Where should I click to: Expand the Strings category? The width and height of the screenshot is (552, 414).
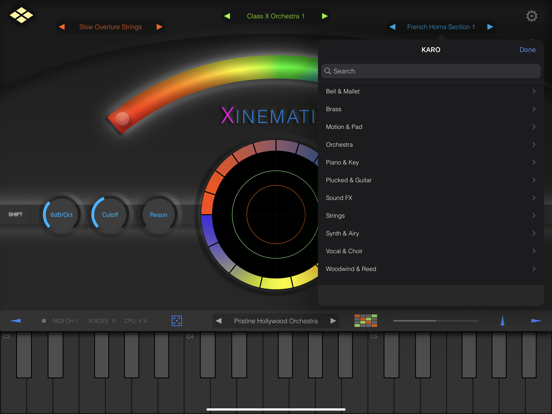[431, 215]
